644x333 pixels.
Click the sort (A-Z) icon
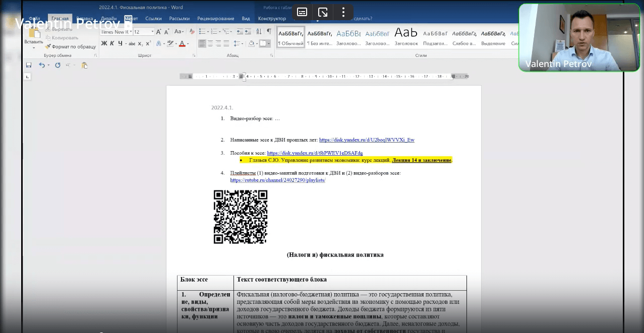(x=260, y=32)
